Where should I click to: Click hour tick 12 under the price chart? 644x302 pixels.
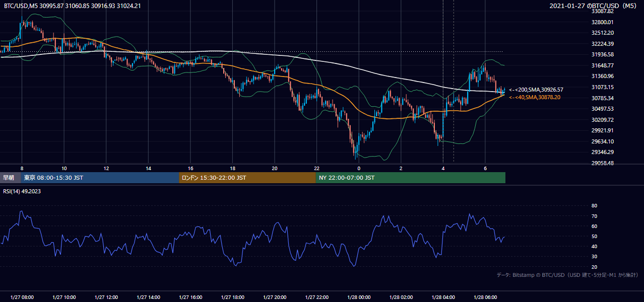(106, 168)
